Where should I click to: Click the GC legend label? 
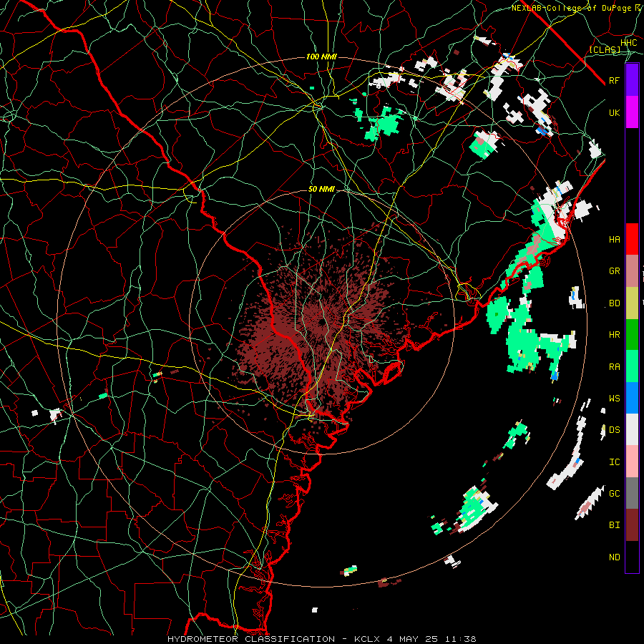pos(614,494)
